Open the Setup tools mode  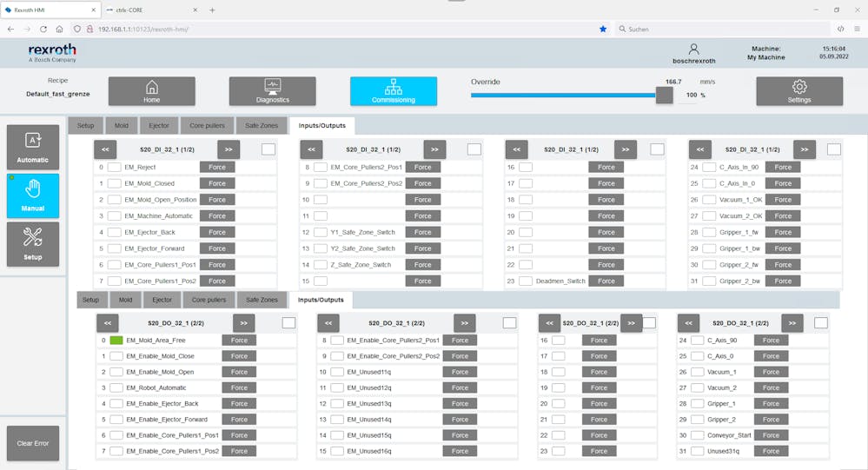point(33,244)
